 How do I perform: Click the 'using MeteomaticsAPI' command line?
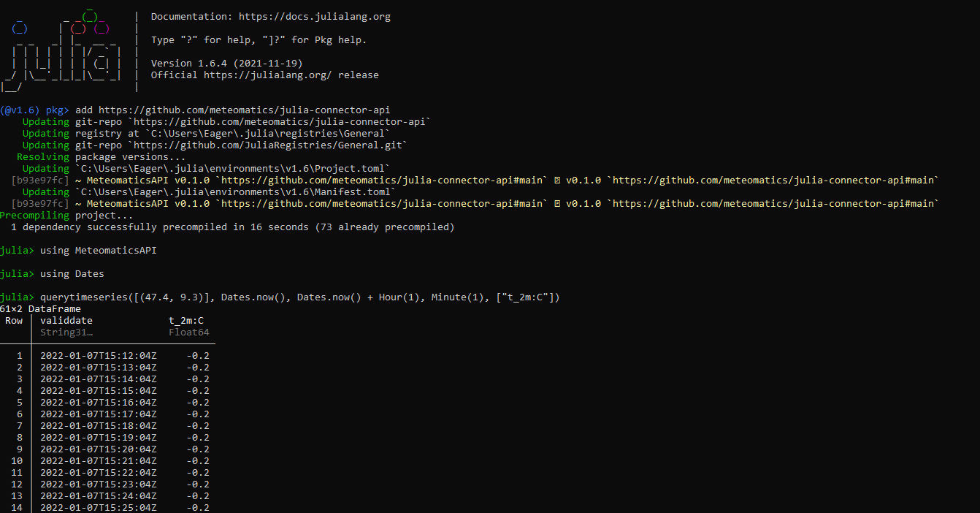tap(98, 251)
